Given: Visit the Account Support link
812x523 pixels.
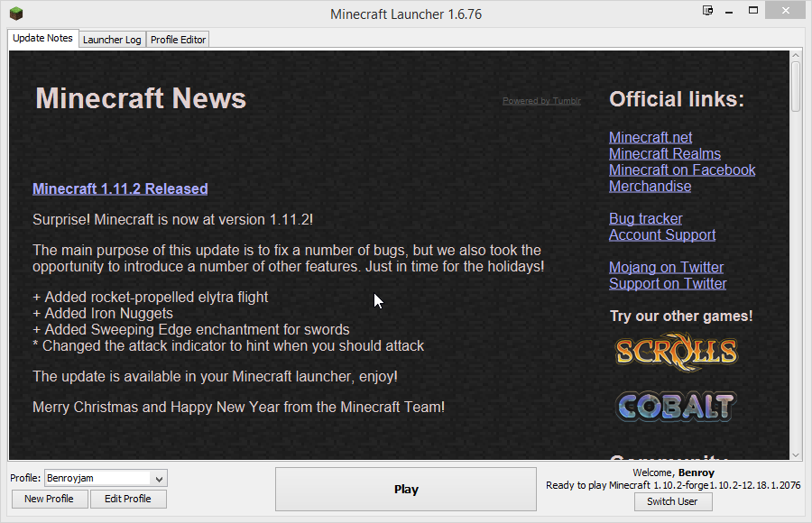Looking at the screenshot, I should 661,234.
